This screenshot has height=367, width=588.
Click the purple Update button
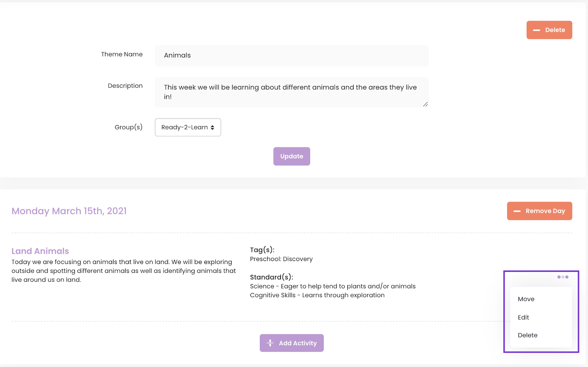tap(292, 156)
